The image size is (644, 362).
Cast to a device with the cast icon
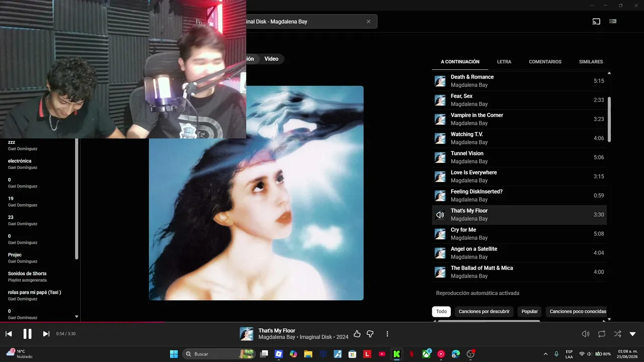click(596, 22)
